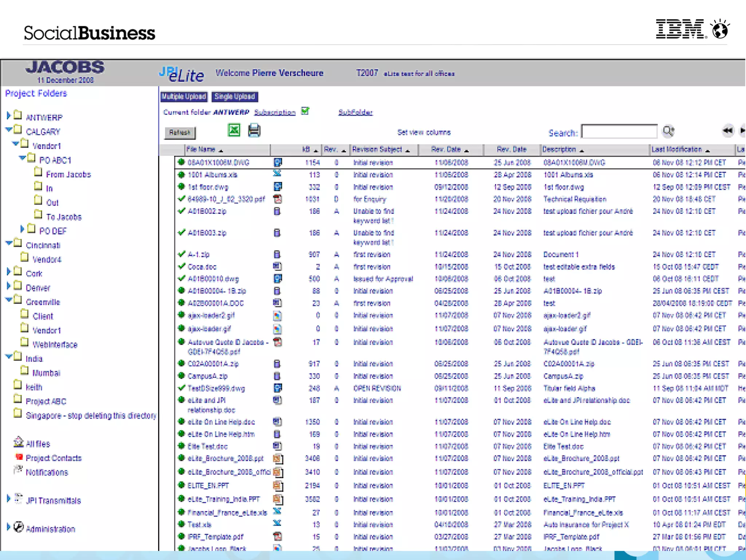Viewport: 746px width, 560px height.
Task: Collapse the PO ABC1 folder
Action: [x=22, y=158]
